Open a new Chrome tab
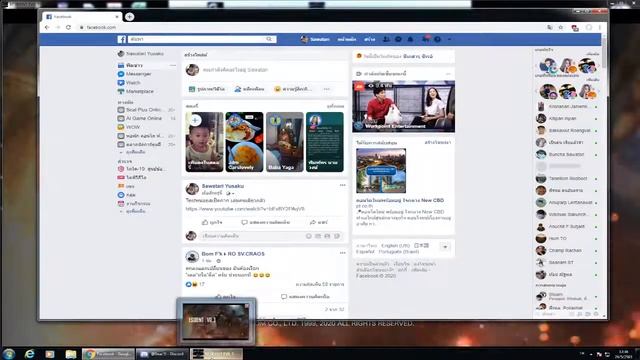This screenshot has height=360, width=640. pos(129,17)
